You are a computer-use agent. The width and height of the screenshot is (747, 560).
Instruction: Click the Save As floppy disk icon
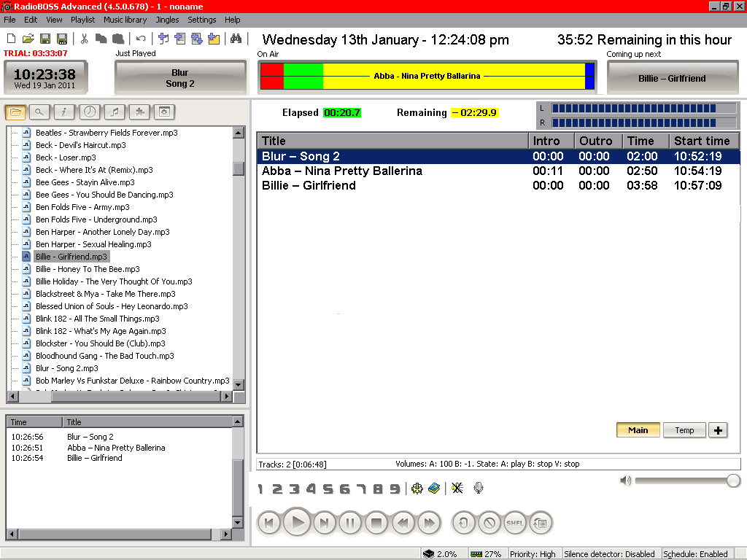coord(62,39)
